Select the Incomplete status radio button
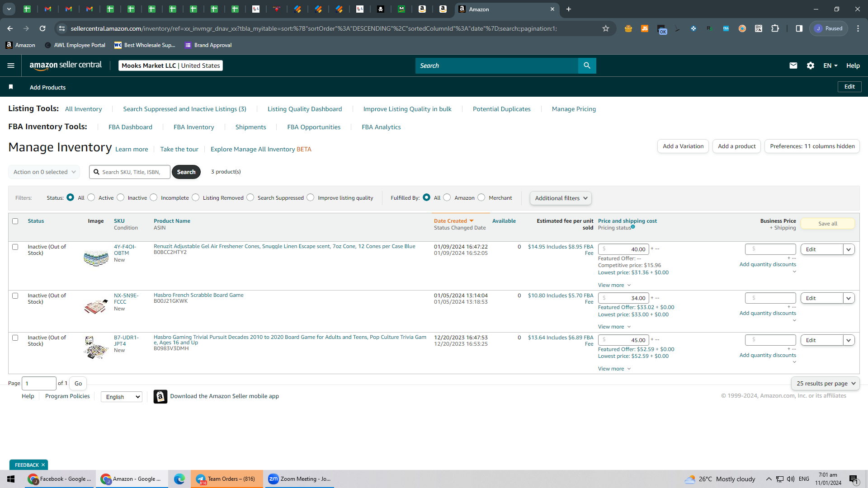 click(x=154, y=197)
